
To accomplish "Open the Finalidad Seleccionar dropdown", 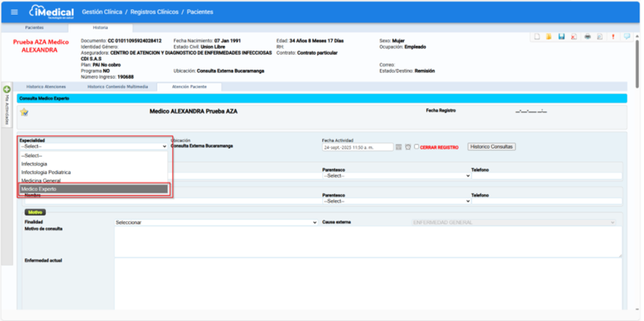I will [216, 222].
